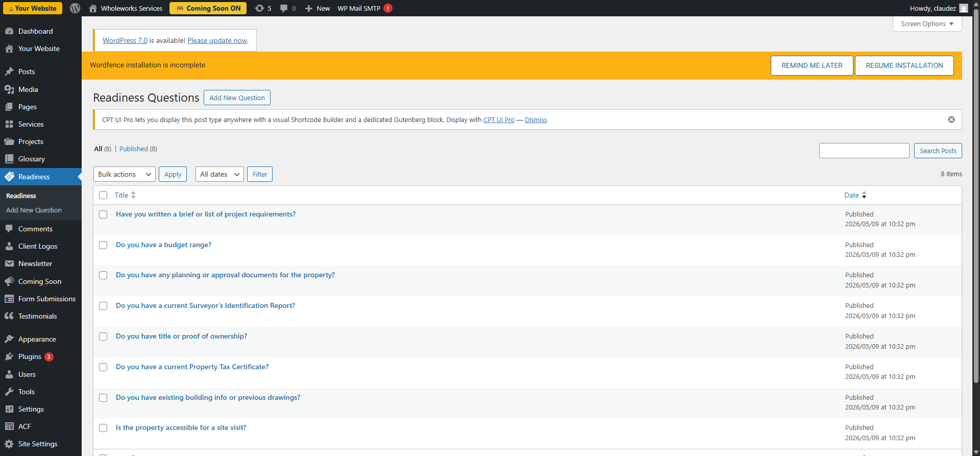Click the Coming Soon icon in sidebar
The height and width of the screenshot is (456, 980).
[x=9, y=281]
